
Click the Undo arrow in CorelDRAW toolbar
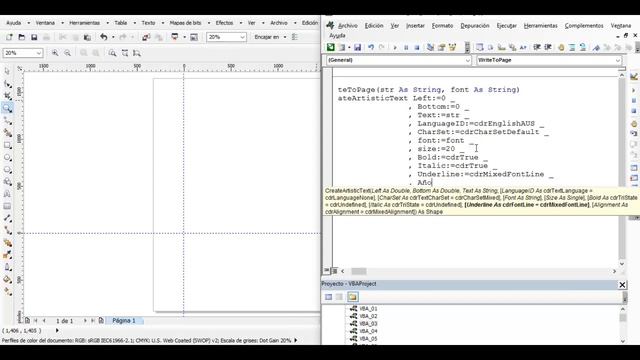pos(104,37)
